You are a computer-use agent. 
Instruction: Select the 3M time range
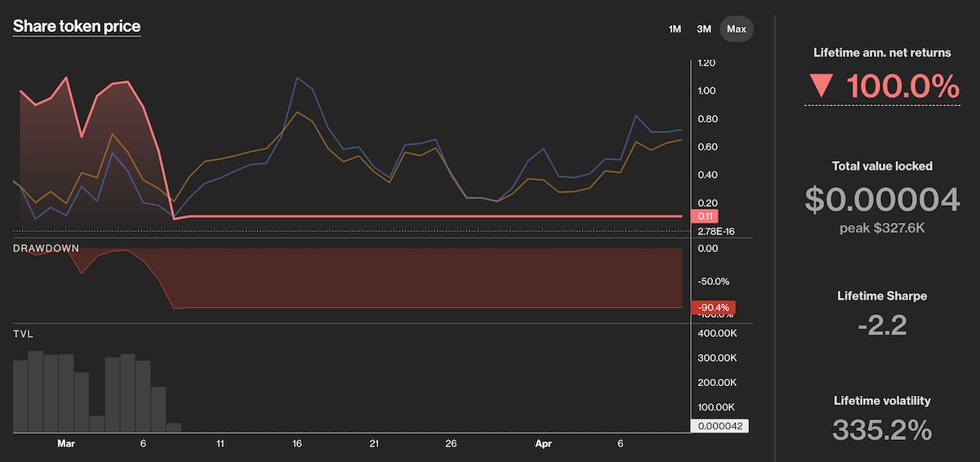(x=704, y=29)
